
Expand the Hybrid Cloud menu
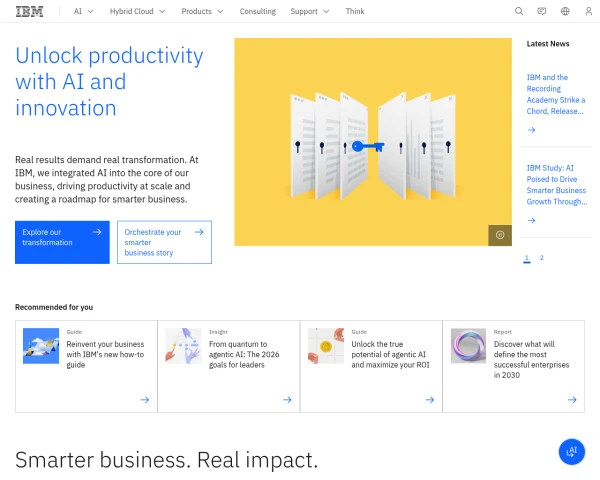[x=137, y=11]
